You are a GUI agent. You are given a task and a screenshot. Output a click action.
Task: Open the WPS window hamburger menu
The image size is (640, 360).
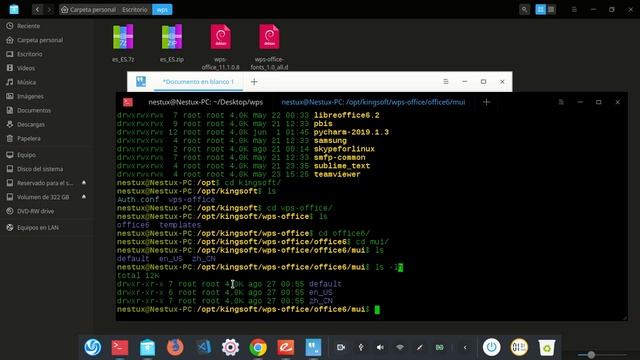[446, 82]
